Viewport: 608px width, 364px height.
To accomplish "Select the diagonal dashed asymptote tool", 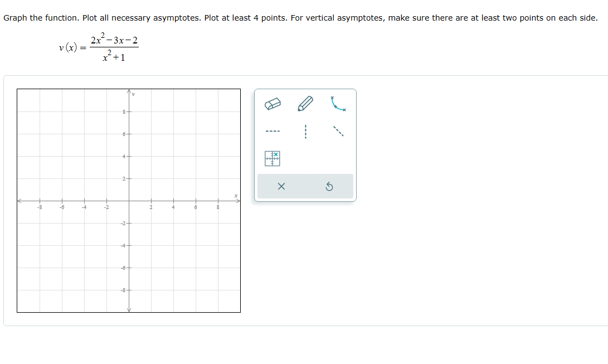I will 338,132.
